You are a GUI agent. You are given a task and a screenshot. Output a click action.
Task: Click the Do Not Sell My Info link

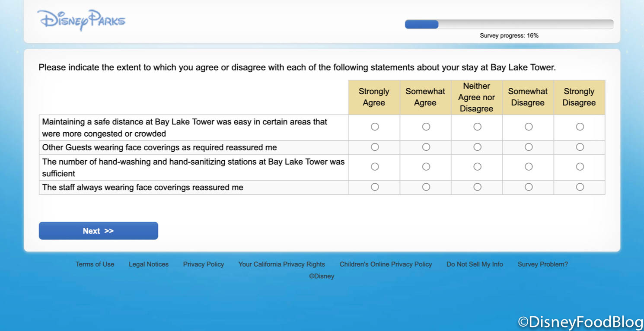tap(475, 264)
